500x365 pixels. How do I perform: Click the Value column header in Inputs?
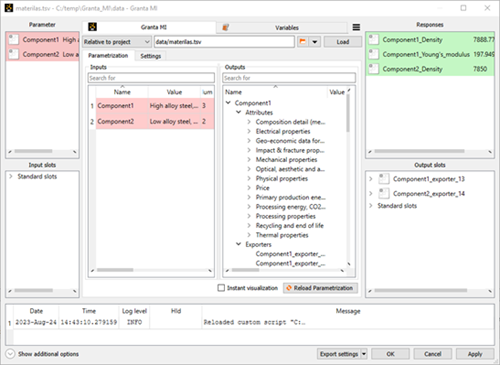[x=174, y=92]
